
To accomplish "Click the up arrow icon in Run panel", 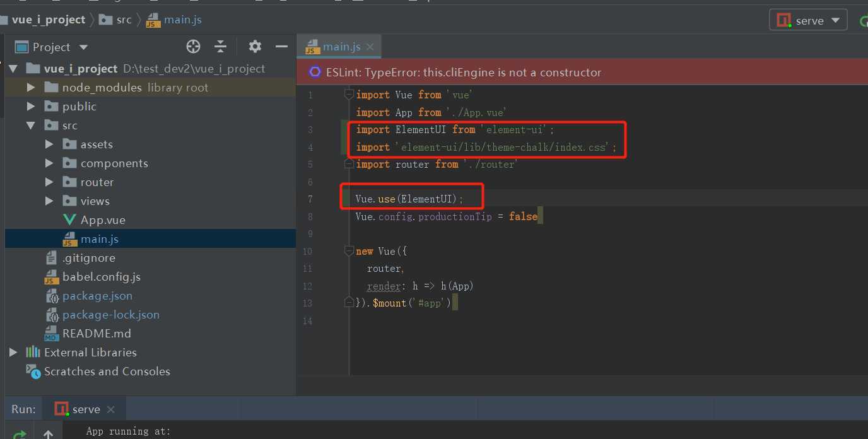I will [x=49, y=435].
